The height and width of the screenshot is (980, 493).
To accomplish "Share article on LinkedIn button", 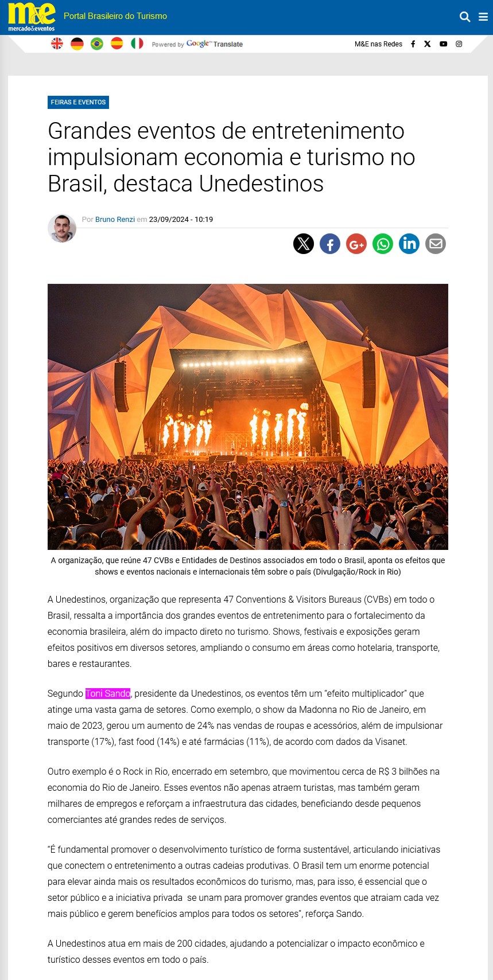I will tap(409, 244).
